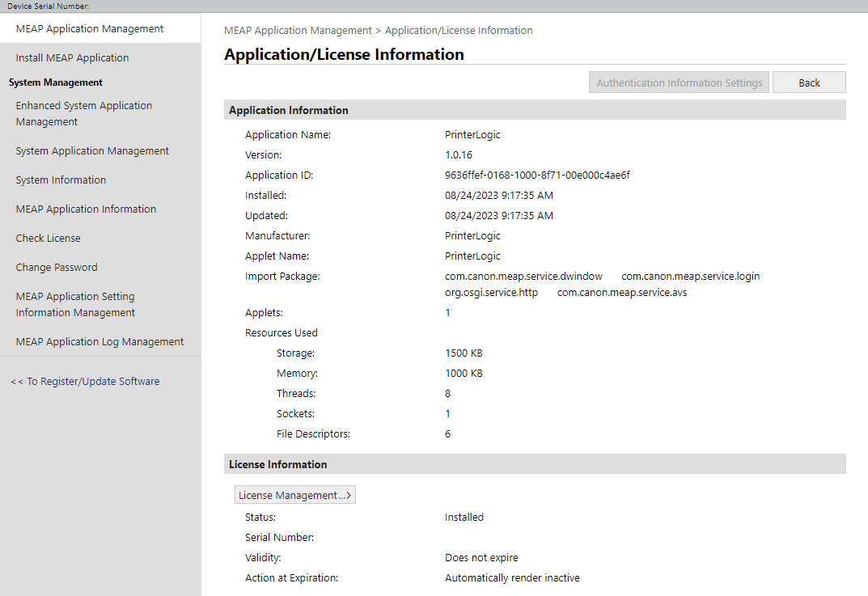Select application ID value 9636ffef-0168-1000-8f71-00e000c4ae6f
The image size is (868, 596).
pyautogui.click(x=537, y=175)
